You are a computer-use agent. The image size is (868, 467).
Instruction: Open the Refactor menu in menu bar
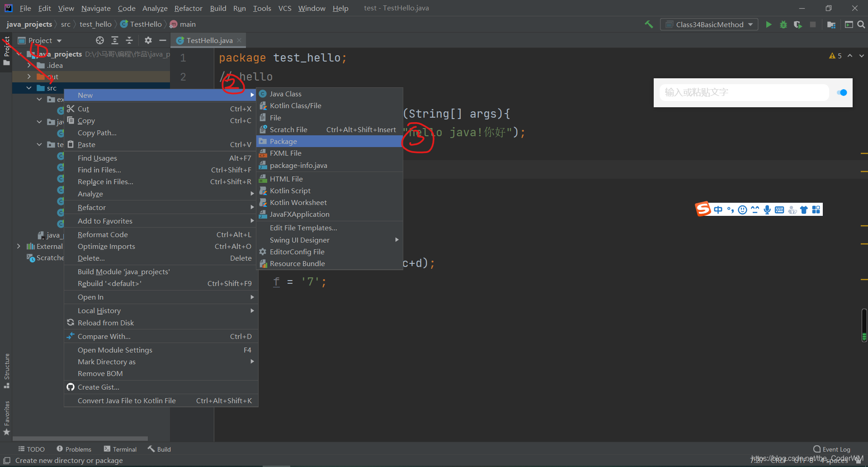pyautogui.click(x=188, y=8)
